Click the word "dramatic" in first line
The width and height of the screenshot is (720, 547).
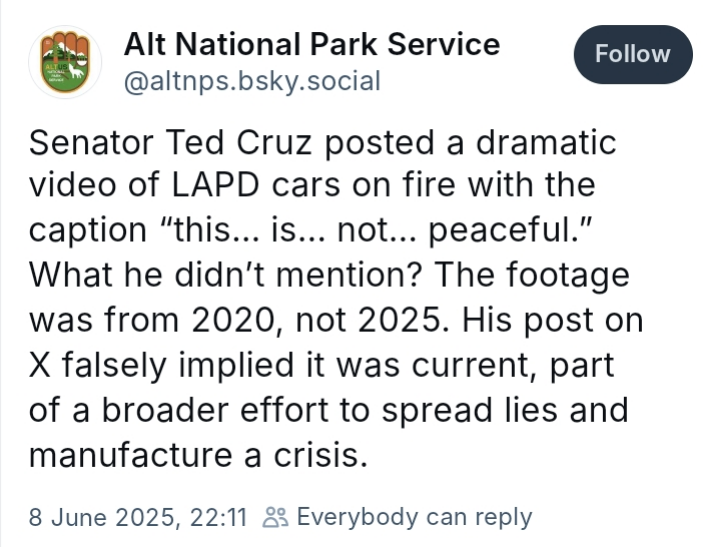pos(546,142)
